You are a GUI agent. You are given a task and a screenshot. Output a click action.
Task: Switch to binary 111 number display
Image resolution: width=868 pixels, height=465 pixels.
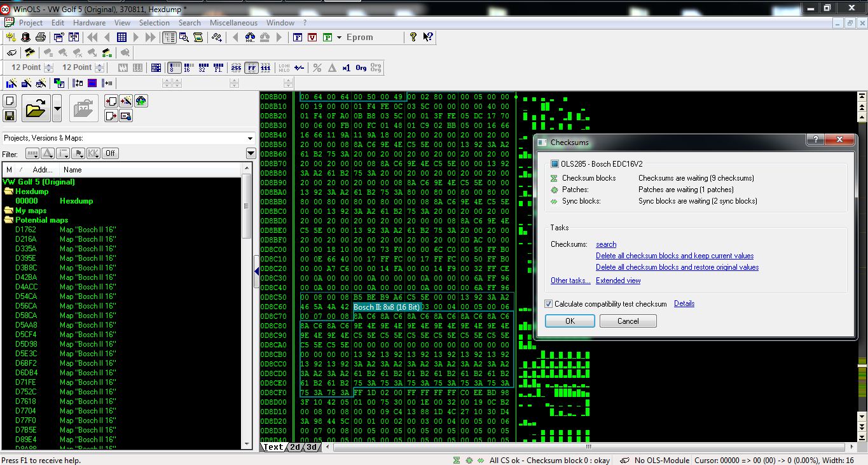pos(266,67)
